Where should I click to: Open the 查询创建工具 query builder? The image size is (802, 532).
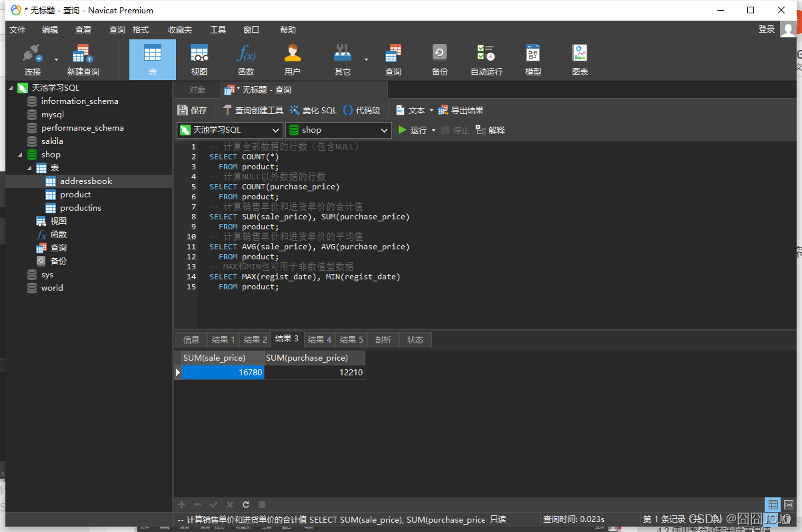[253, 111]
